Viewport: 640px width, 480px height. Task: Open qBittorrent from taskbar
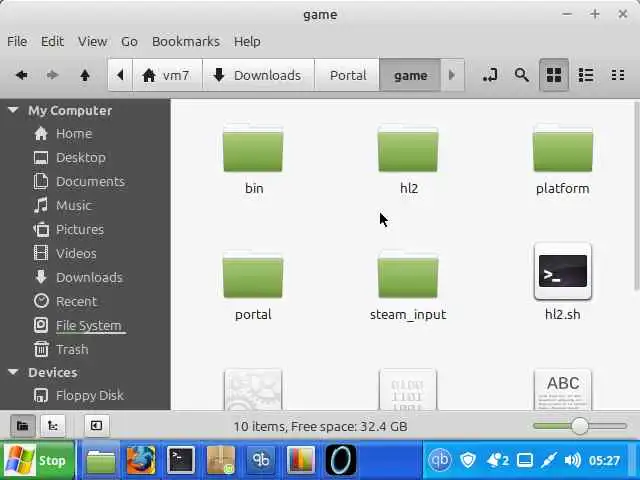(x=261, y=460)
